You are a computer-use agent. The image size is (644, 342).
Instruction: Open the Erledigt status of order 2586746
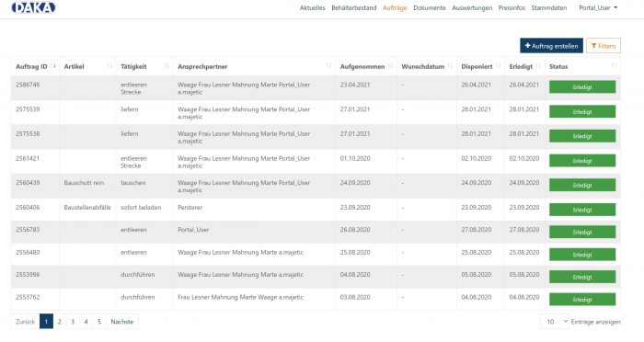point(582,87)
